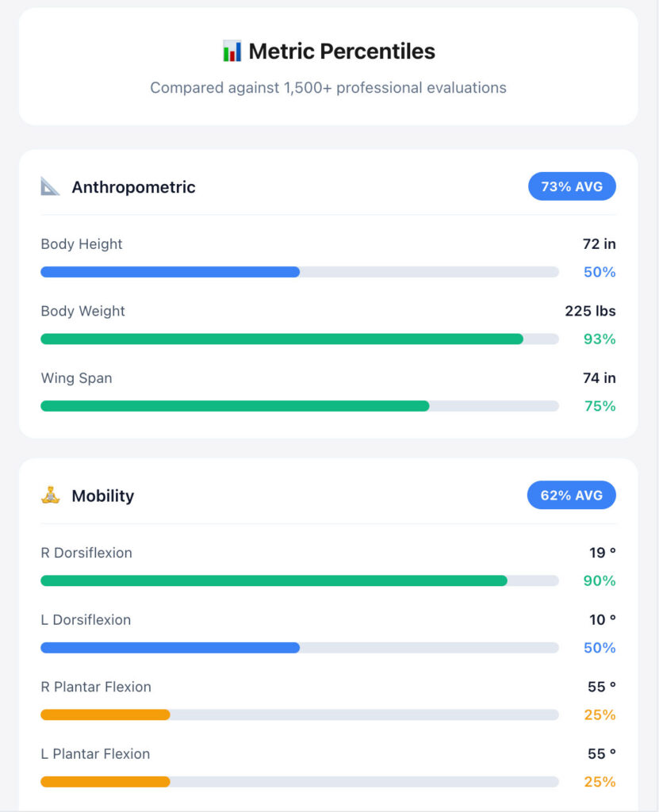Click the meditating person Mobility icon

point(51,496)
